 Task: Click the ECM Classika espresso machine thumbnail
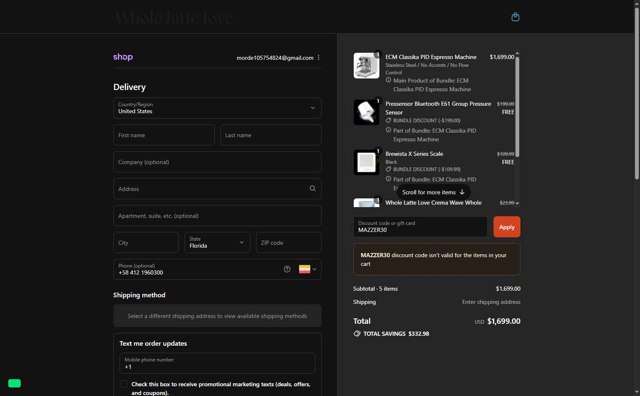point(366,65)
